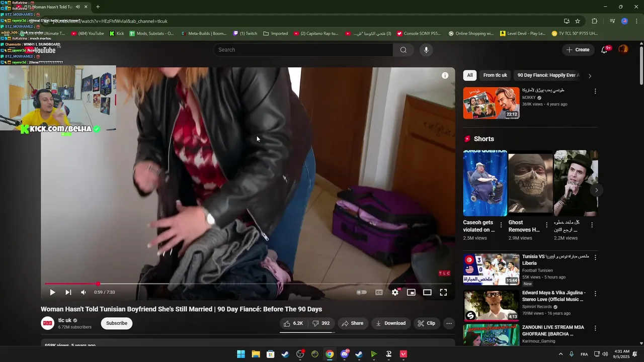Select the From tlc uk chip

[x=495, y=75]
